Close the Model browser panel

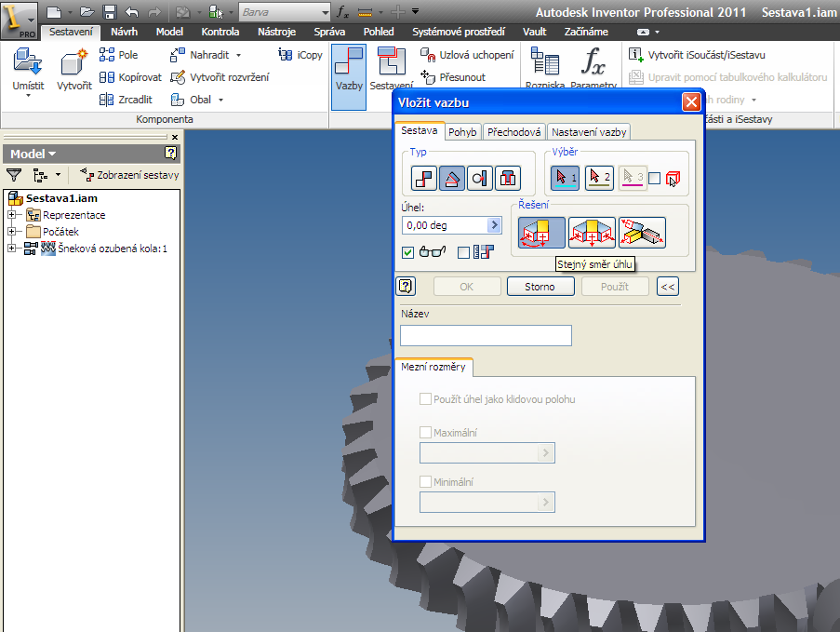tap(175, 137)
